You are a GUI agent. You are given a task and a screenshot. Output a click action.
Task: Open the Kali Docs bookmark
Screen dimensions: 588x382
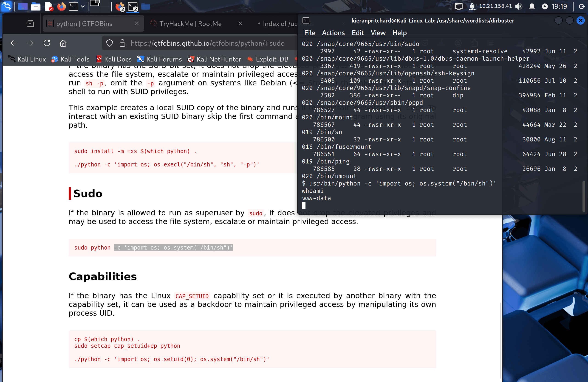click(x=114, y=59)
